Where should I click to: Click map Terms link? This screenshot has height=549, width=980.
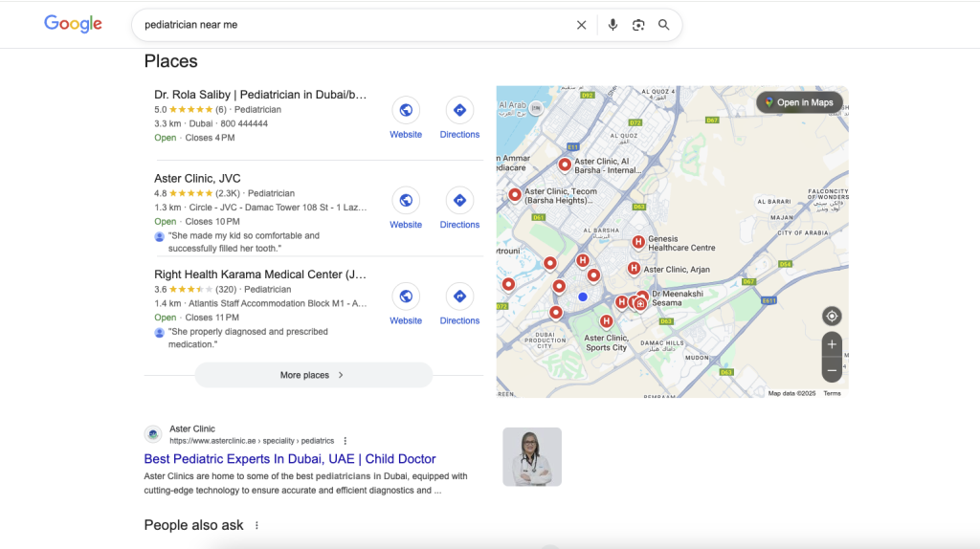point(832,393)
